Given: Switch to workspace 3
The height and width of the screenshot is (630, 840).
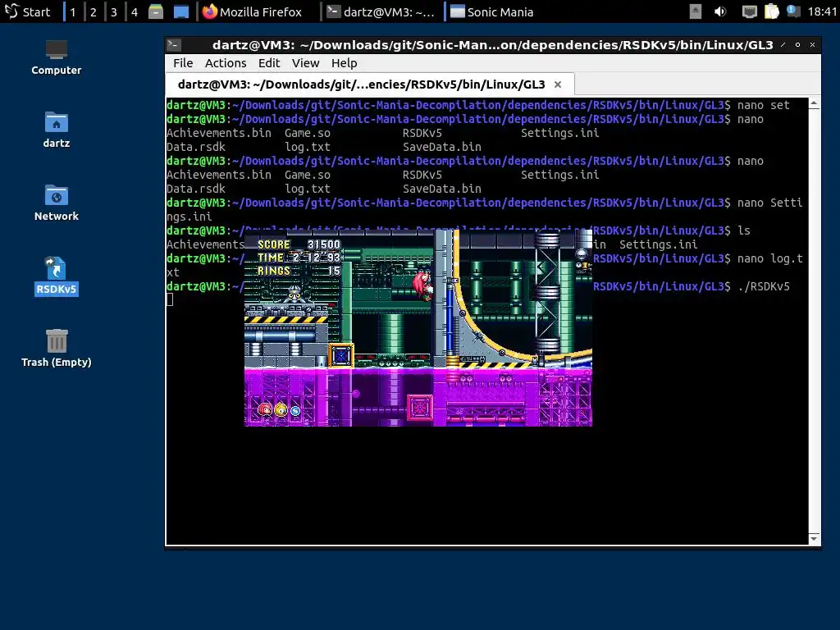Looking at the screenshot, I should coord(113,11).
